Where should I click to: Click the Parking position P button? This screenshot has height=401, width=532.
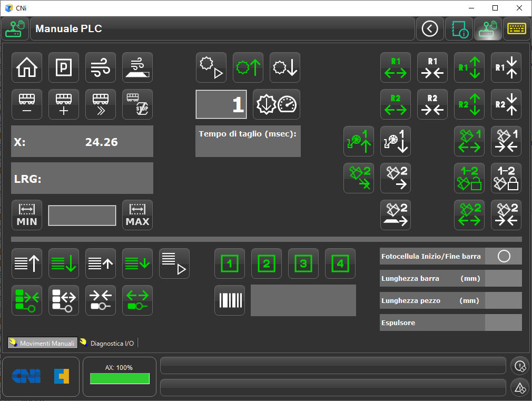point(64,67)
